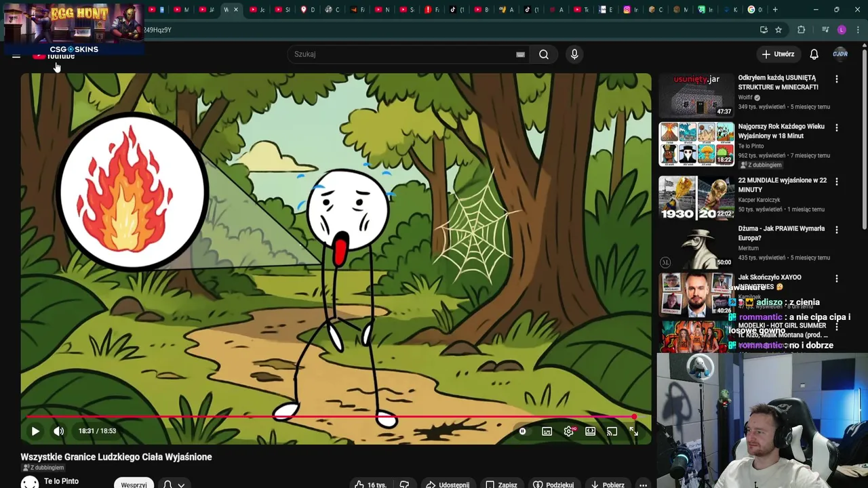Image resolution: width=868 pixels, height=488 pixels.
Task: Open options menu for Odkryłem każdą USUNIĘTĄ video
Action: (837, 79)
